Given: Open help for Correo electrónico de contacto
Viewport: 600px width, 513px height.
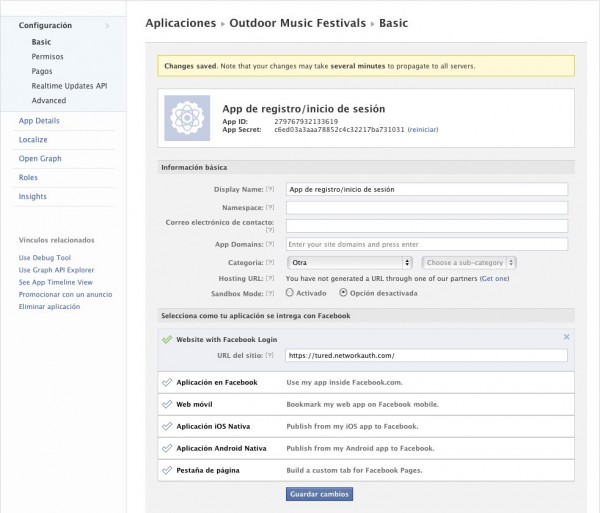Looking at the screenshot, I should 270,230.
